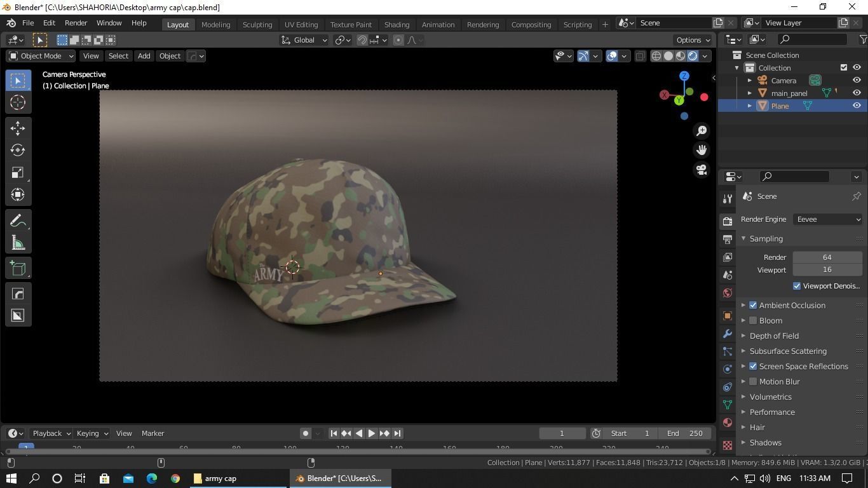Image resolution: width=868 pixels, height=488 pixels.
Task: Expand the Subsurface Scattering panel
Action: pyautogui.click(x=743, y=351)
